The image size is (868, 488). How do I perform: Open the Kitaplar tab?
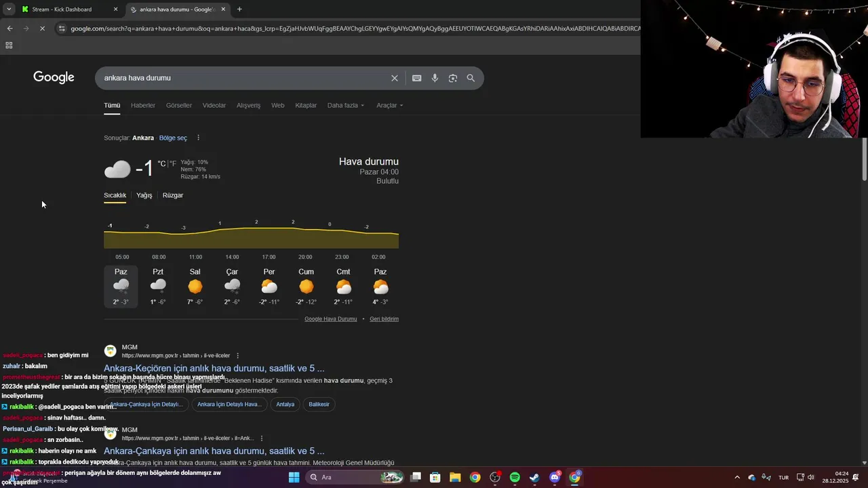point(306,105)
